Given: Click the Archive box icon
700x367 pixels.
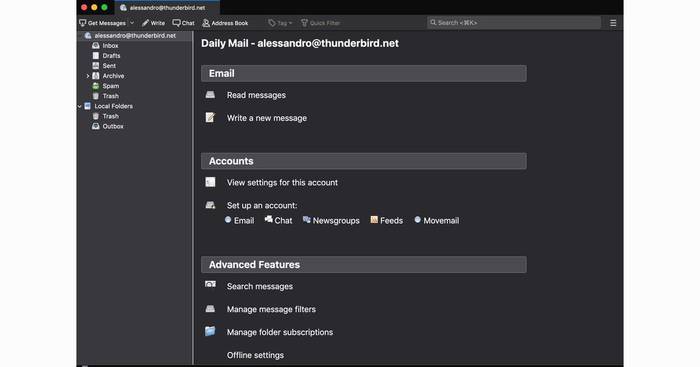Looking at the screenshot, I should [x=96, y=76].
